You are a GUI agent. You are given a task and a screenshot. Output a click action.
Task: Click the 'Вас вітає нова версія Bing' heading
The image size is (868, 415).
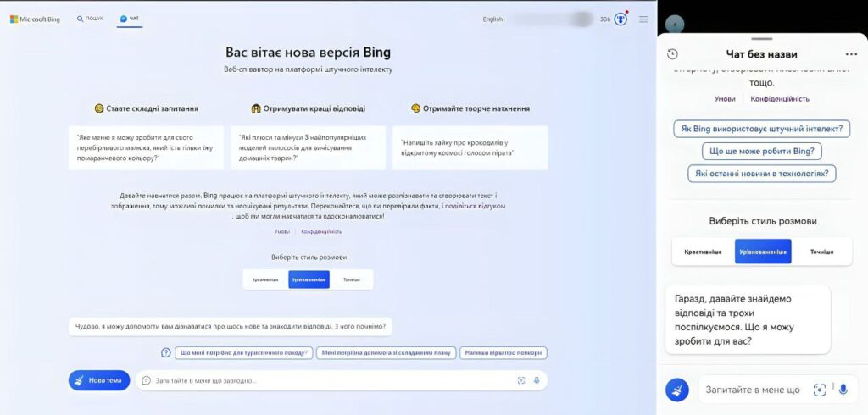308,53
